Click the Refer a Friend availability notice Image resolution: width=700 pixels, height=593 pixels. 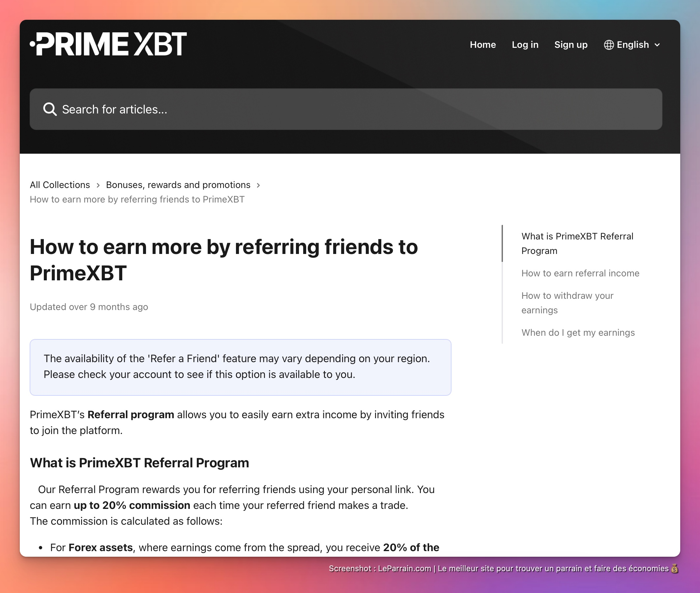click(x=240, y=367)
